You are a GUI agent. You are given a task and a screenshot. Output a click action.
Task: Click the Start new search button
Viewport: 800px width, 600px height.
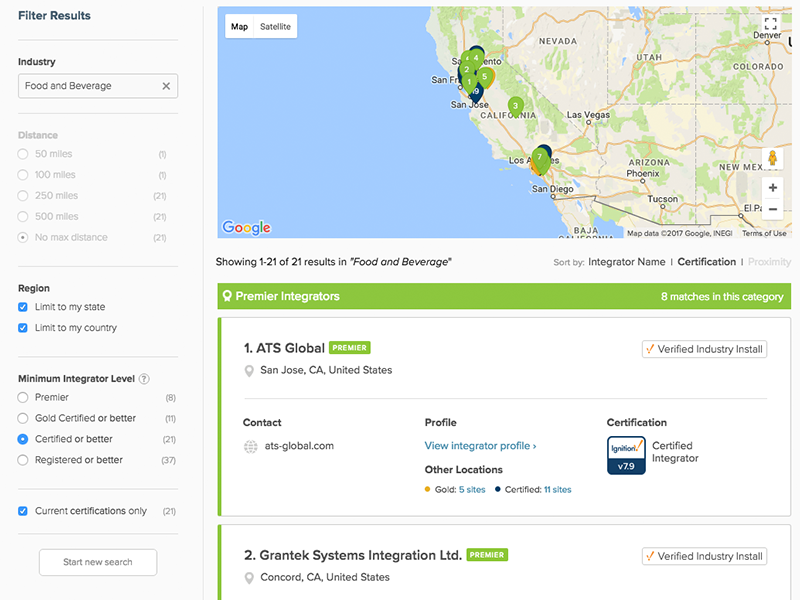click(98, 562)
